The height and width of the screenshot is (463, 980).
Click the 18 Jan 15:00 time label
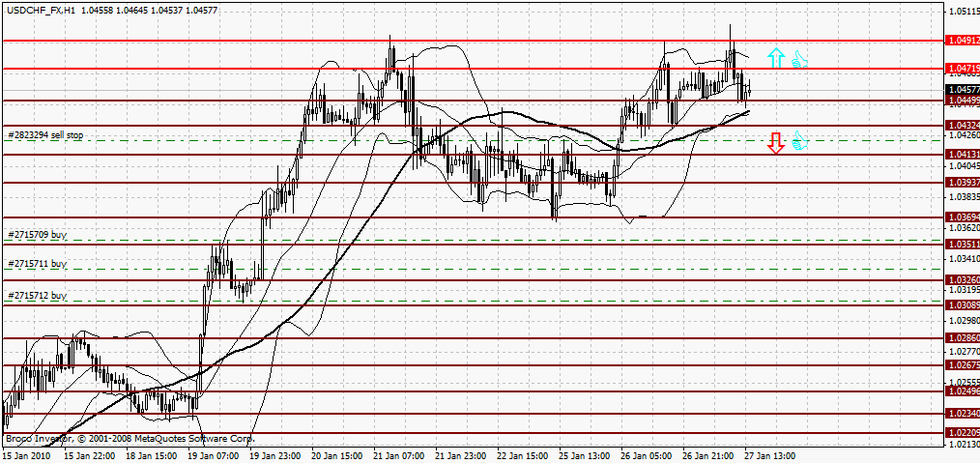[x=150, y=457]
